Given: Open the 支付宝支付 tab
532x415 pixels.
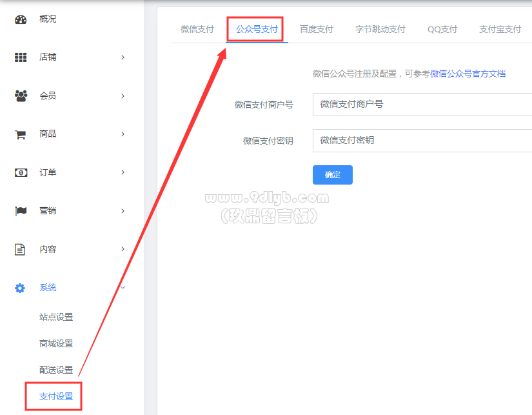Looking at the screenshot, I should point(500,30).
